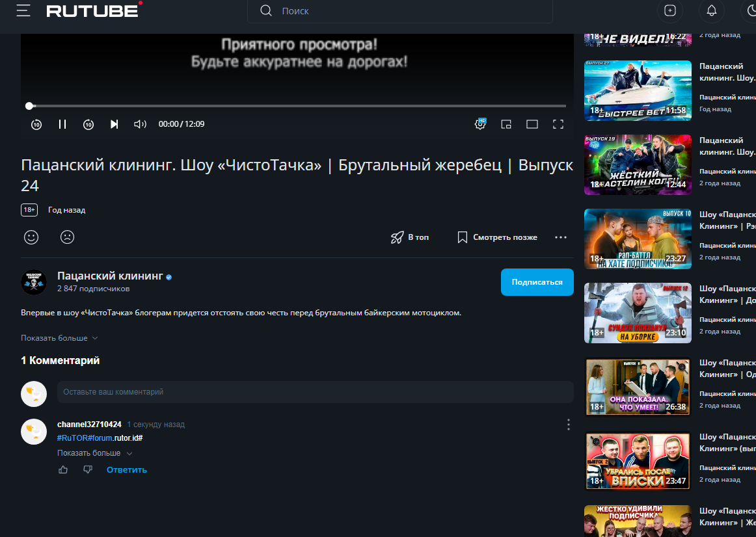Open the Быстрее ветра boat thumbnail
The width and height of the screenshot is (756, 537).
(x=638, y=90)
